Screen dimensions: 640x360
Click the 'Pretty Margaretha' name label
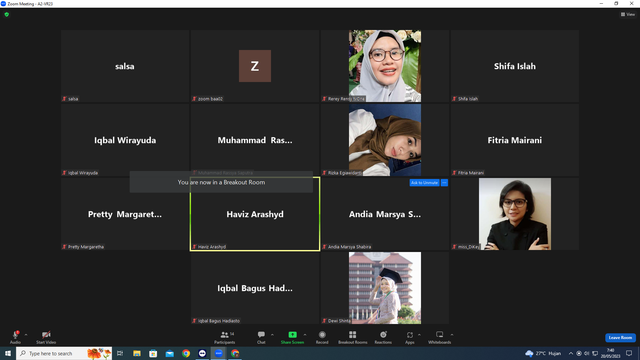86,247
